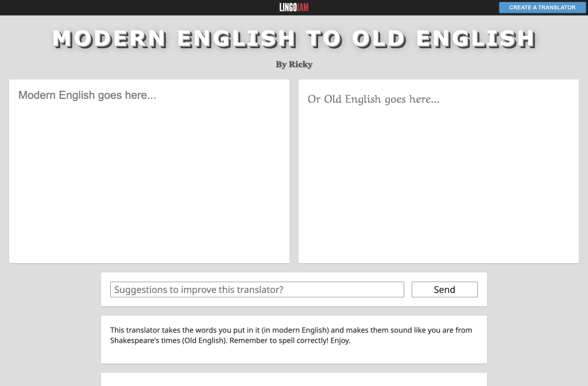Click the white 'LINGO' part of logo
Image resolution: width=588 pixels, height=386 pixels.
(288, 7)
